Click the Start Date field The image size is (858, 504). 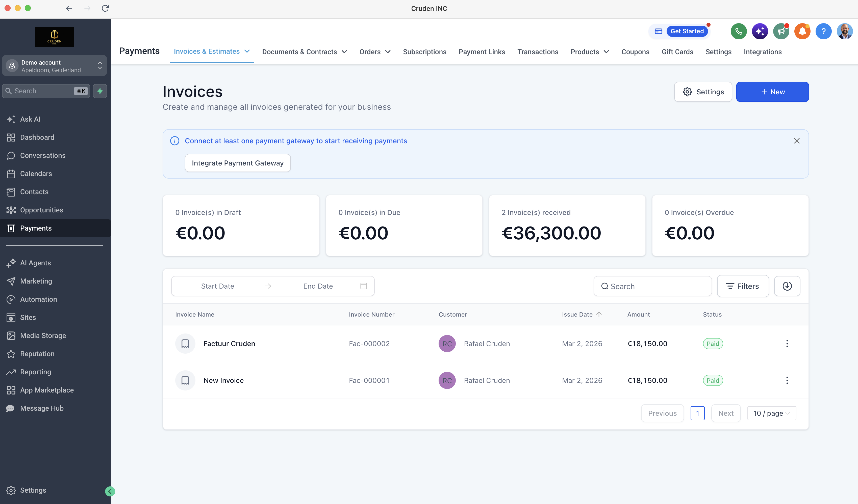coord(218,286)
